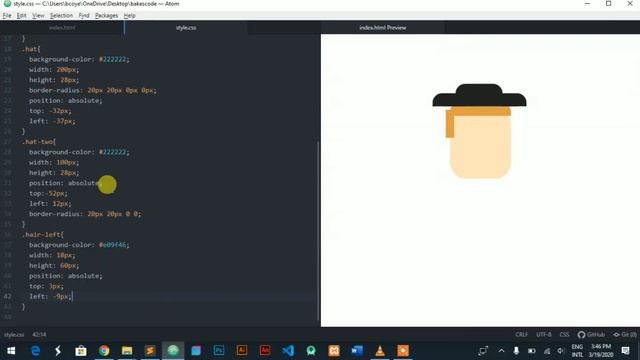Launch Microsoft Edge from the taskbar
This screenshot has height=360, width=640.
pos(36,351)
